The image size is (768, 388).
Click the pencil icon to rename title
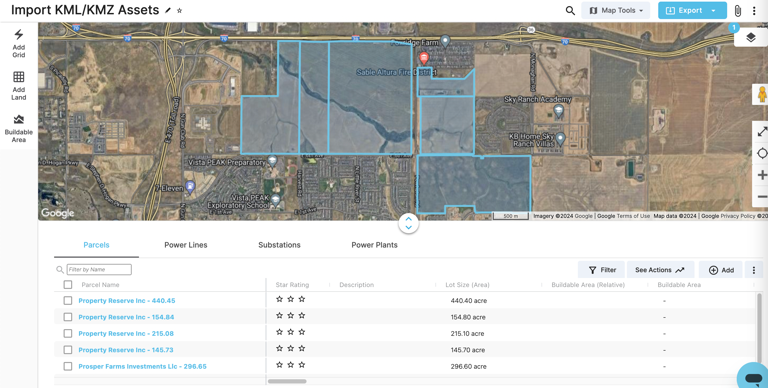click(168, 10)
